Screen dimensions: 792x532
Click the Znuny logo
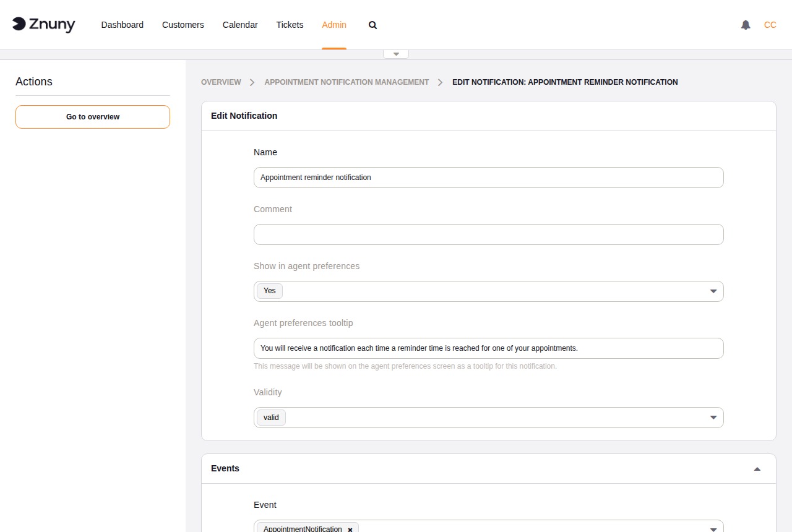coord(43,25)
